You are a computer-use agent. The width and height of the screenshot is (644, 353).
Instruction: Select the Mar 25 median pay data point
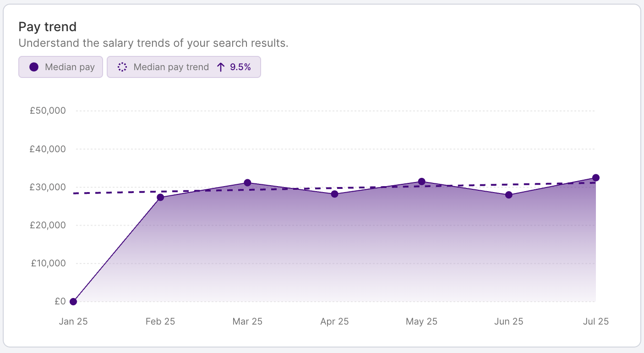pyautogui.click(x=247, y=182)
